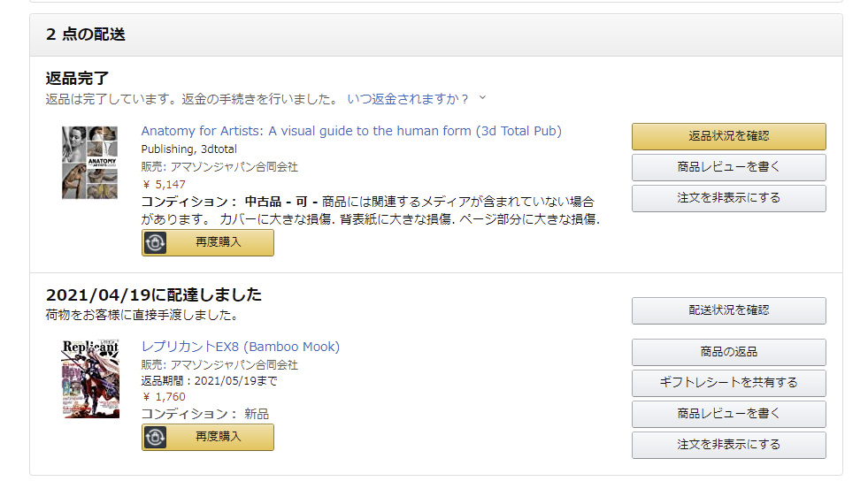This screenshot has width=868, height=489.
Task: Open the Anatomy for Artists product title link
Action: (x=351, y=131)
